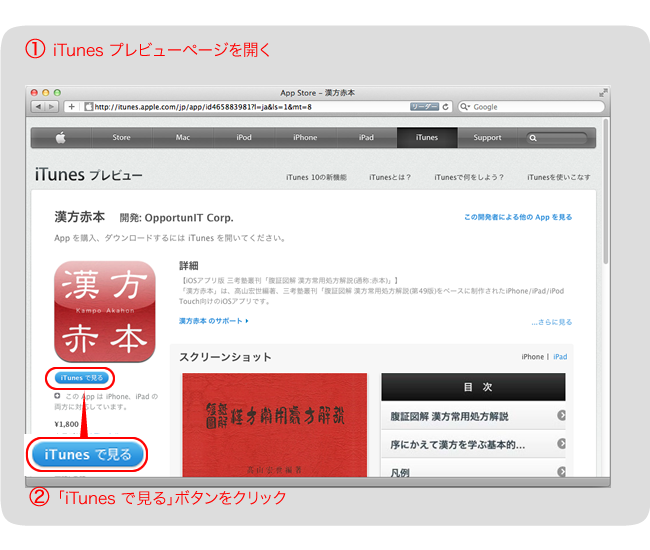Reload the page with refresh icon
The width and height of the screenshot is (650, 550).
446,107
